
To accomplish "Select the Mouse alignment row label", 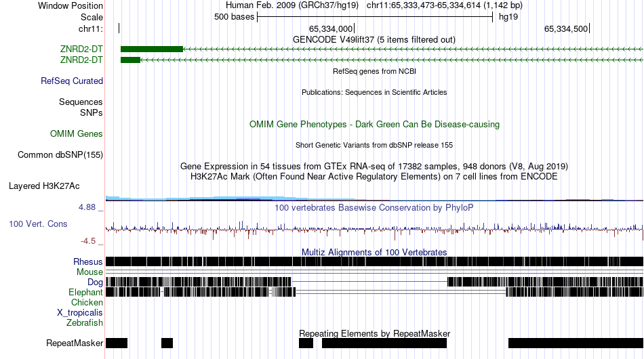I will pyautogui.click(x=89, y=272).
